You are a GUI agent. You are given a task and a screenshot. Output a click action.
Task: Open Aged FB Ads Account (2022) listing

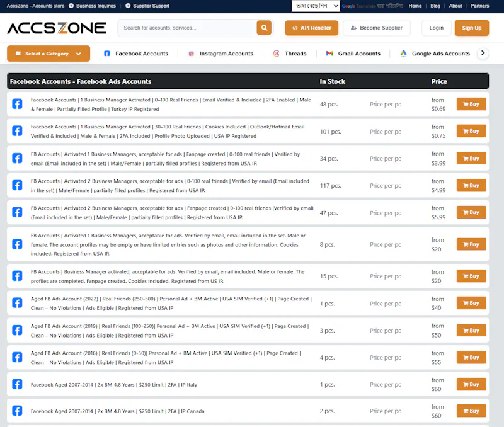171,304
